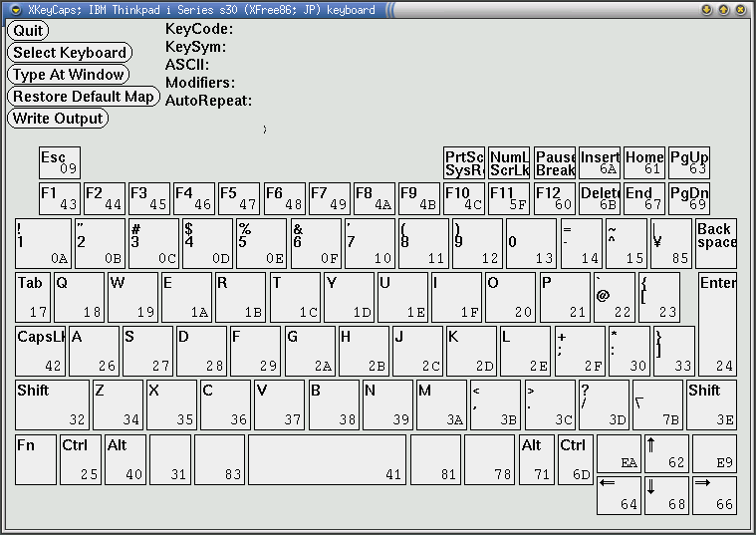756x535 pixels.
Task: Click the Type At Window button
Action: [x=69, y=75]
